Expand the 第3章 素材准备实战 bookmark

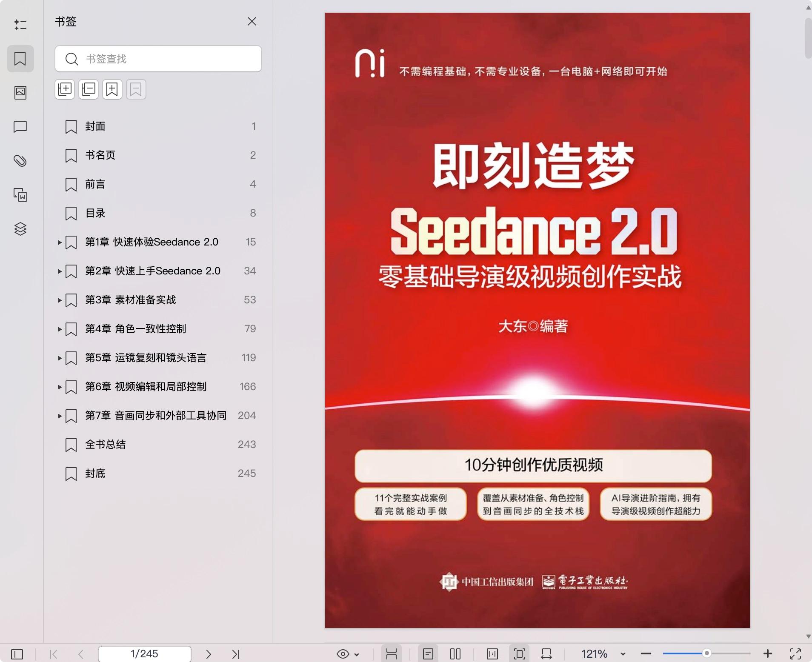click(60, 300)
